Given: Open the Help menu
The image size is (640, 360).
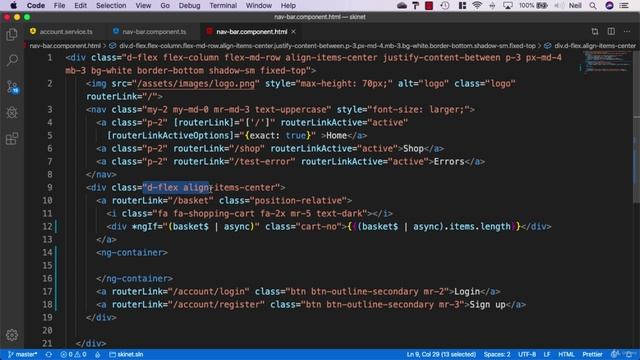Looking at the screenshot, I should (x=288, y=5).
